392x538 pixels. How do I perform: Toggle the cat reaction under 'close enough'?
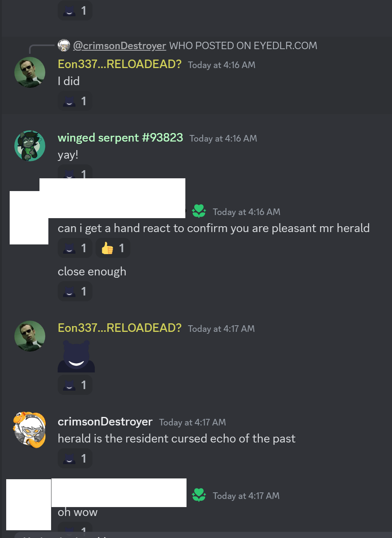point(75,291)
